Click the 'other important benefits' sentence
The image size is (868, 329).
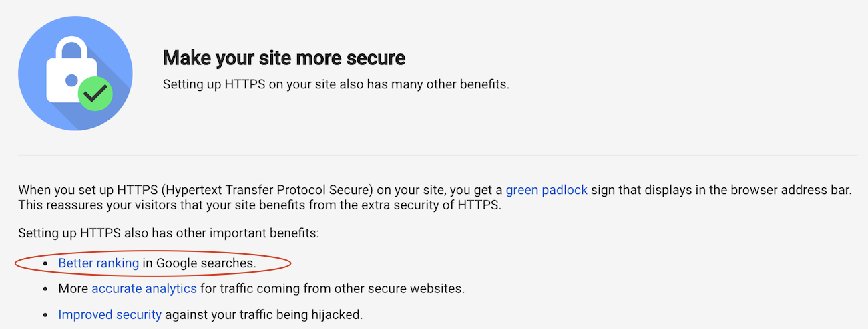tap(169, 234)
